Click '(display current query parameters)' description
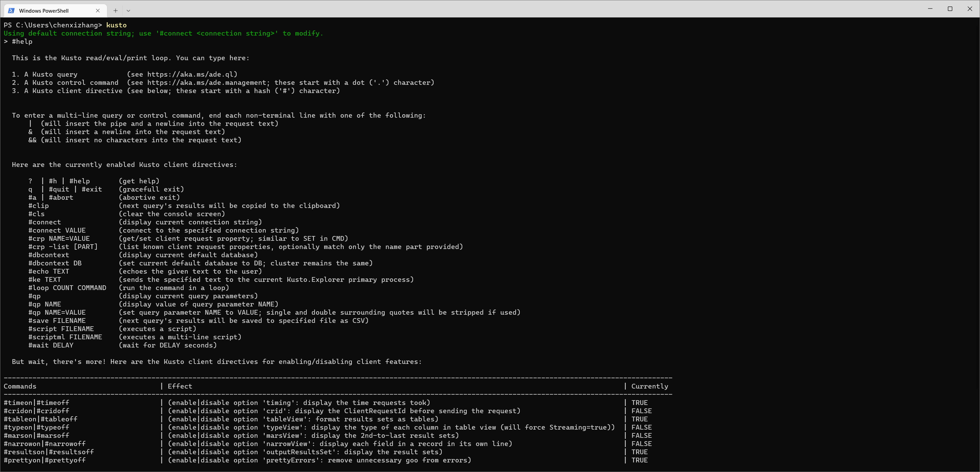Viewport: 980px width, 472px height. pyautogui.click(x=188, y=296)
